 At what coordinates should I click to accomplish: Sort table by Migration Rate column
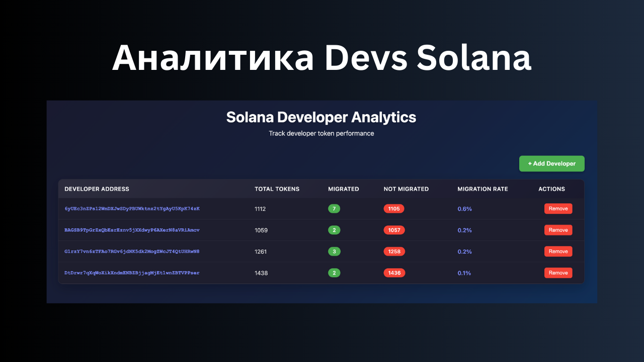click(482, 189)
